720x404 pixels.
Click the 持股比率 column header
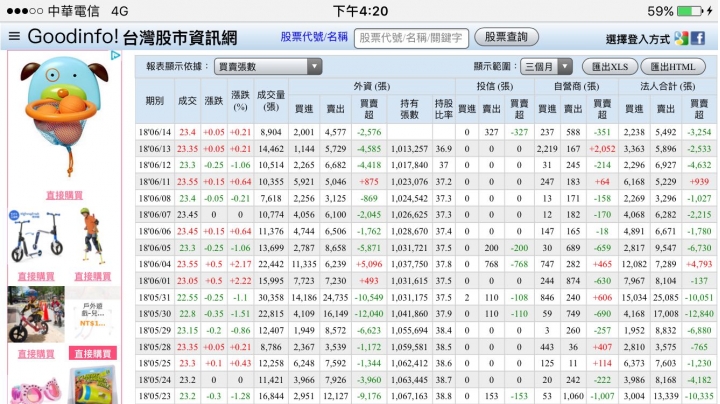pyautogui.click(x=444, y=109)
